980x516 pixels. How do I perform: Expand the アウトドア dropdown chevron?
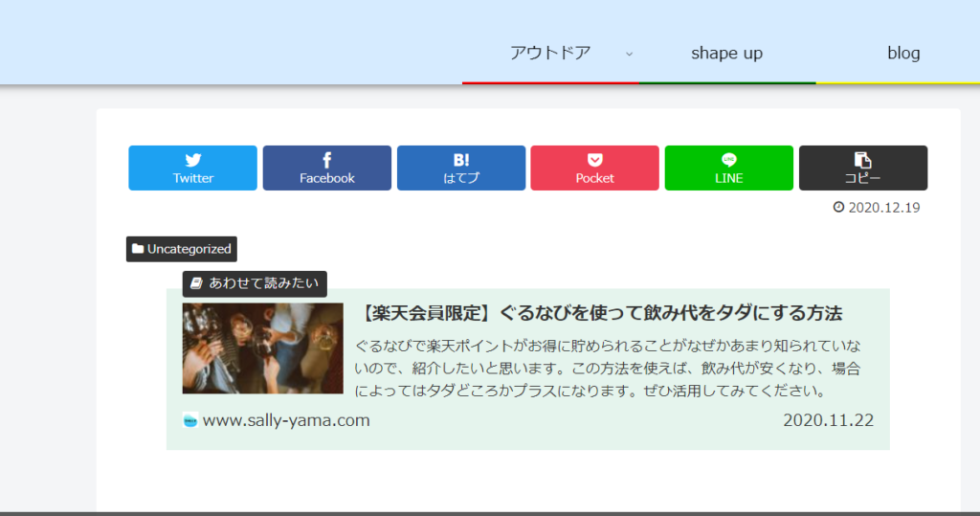coord(630,55)
